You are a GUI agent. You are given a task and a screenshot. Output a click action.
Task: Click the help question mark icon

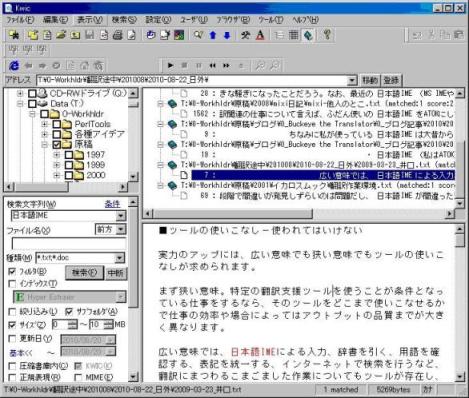(327, 35)
